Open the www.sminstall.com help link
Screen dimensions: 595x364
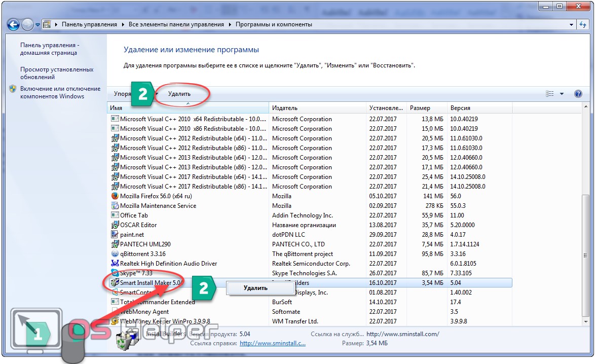point(273,343)
